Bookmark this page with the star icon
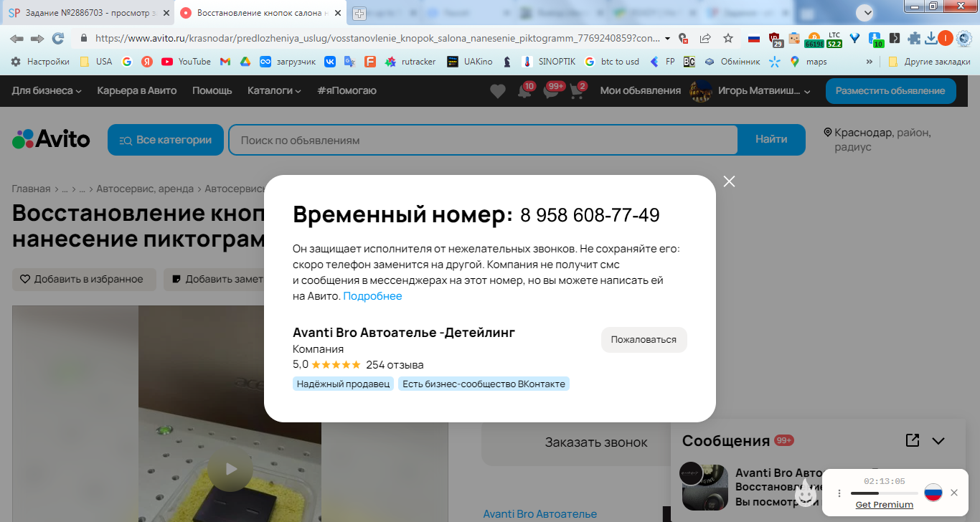The image size is (980, 522). click(x=728, y=38)
